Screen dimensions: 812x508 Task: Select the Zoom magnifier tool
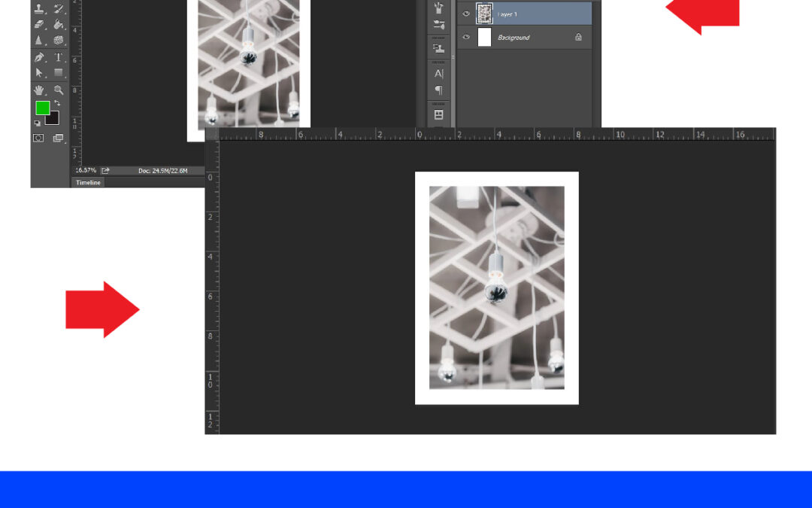pos(59,90)
